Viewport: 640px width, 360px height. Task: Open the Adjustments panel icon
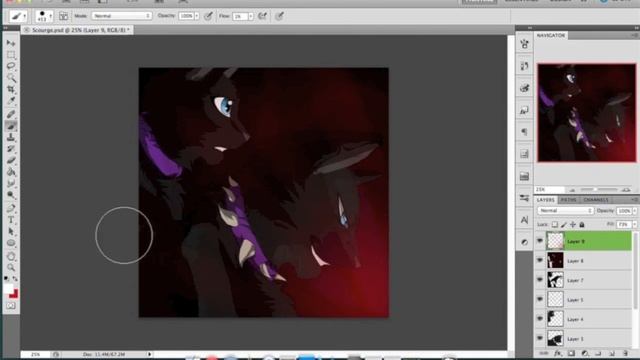(524, 242)
